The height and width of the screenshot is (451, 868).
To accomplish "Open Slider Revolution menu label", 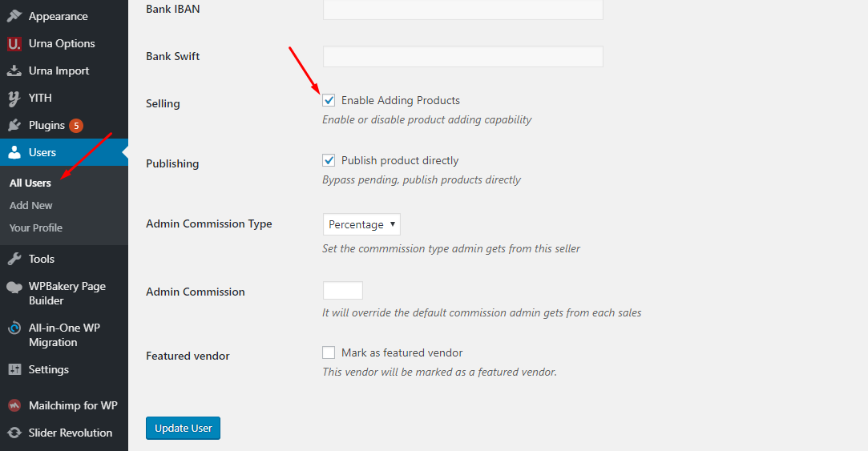I will pyautogui.click(x=71, y=433).
